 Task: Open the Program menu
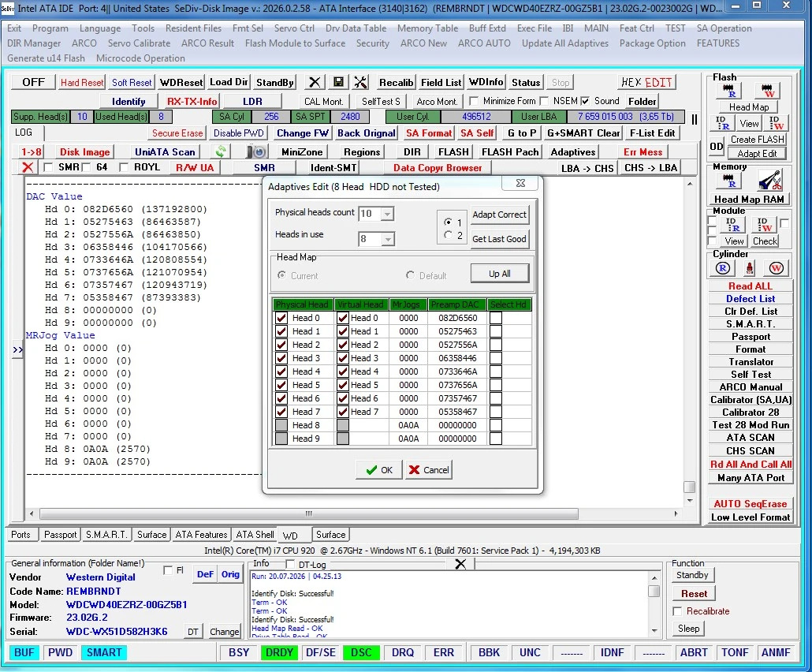50,28
